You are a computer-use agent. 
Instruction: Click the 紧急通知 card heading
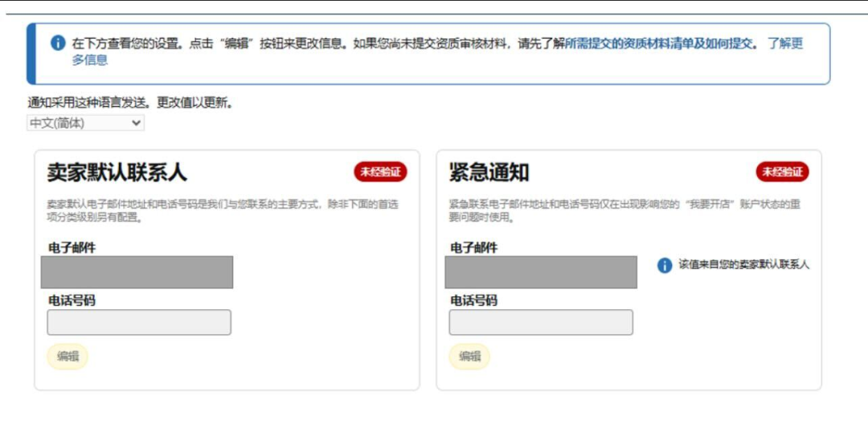point(489,172)
